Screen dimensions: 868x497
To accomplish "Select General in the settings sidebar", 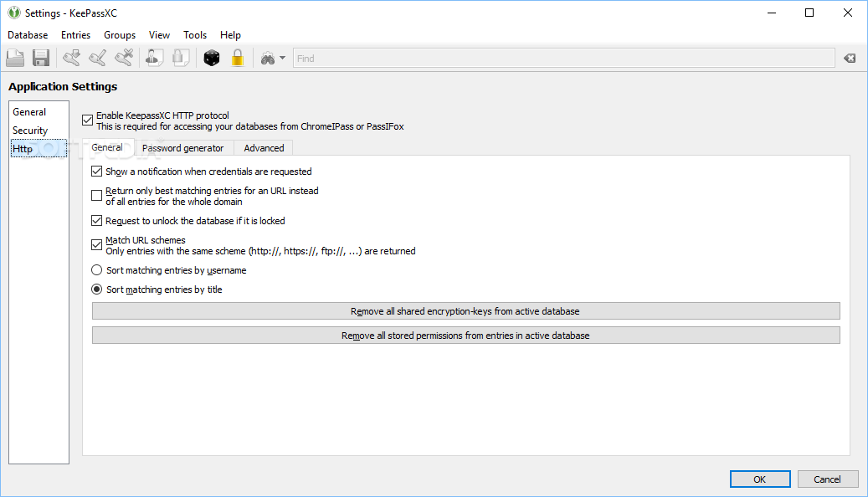I will click(x=39, y=112).
